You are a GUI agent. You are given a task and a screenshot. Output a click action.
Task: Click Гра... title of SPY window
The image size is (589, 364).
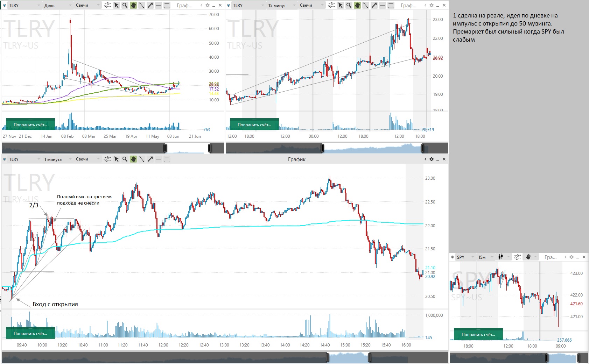551,257
